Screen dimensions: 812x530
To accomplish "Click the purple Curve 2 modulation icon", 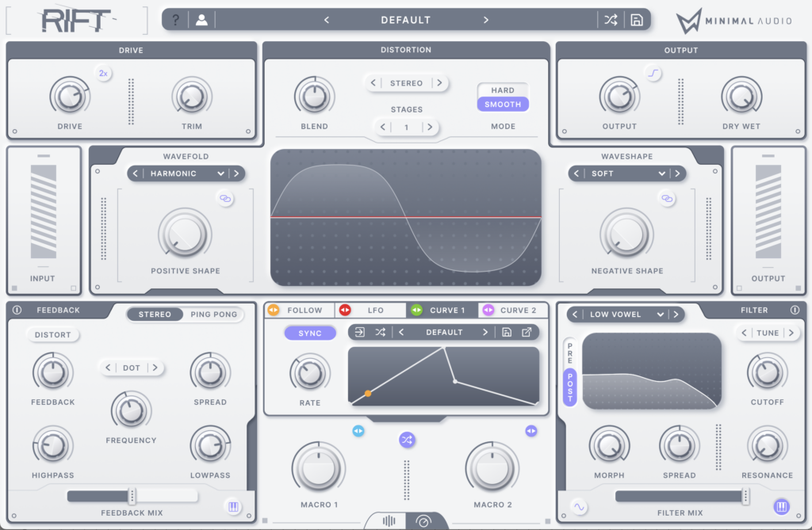I will [488, 310].
